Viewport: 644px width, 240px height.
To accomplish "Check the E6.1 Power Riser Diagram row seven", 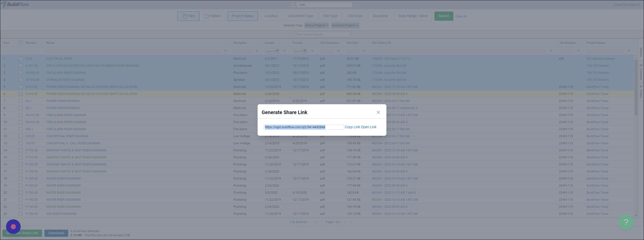I will point(21,101).
